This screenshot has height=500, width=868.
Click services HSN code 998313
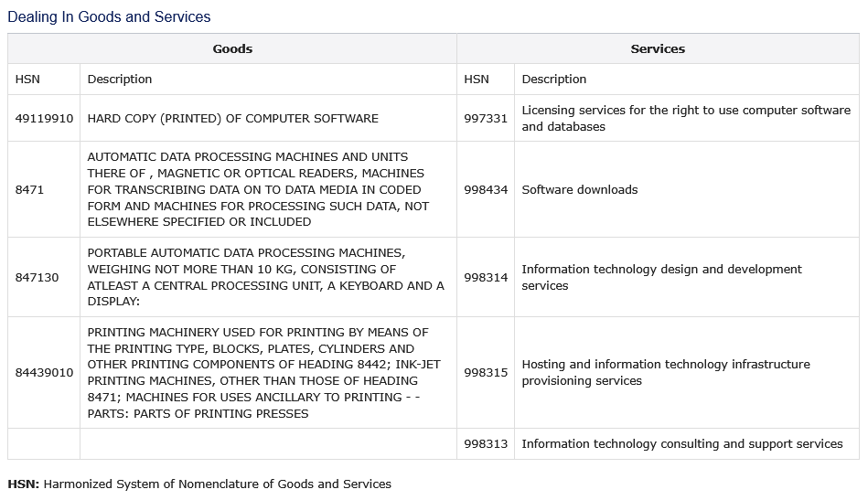pos(486,444)
